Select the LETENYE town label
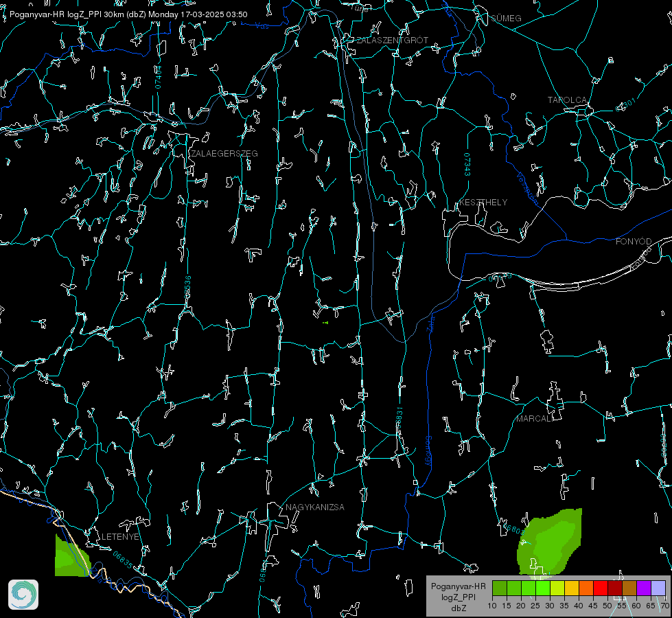The height and width of the screenshot is (618, 672). click(x=120, y=537)
